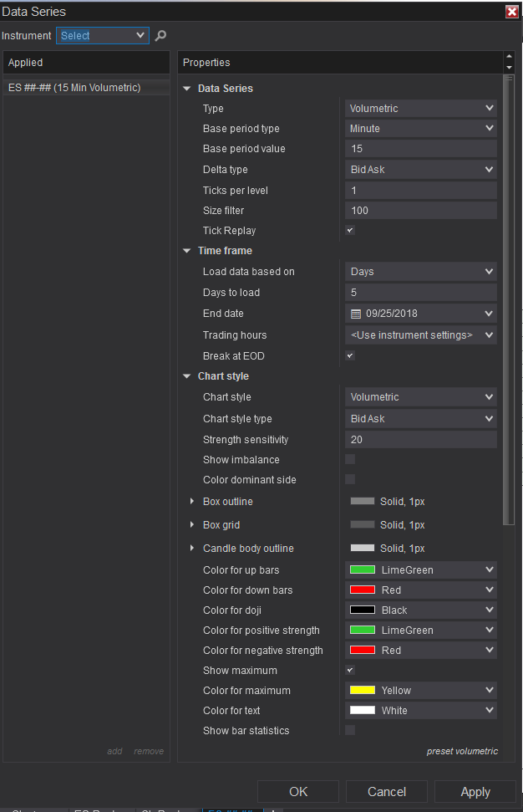Click the calendar icon beside End date
This screenshot has width=523, height=812.
tap(356, 314)
